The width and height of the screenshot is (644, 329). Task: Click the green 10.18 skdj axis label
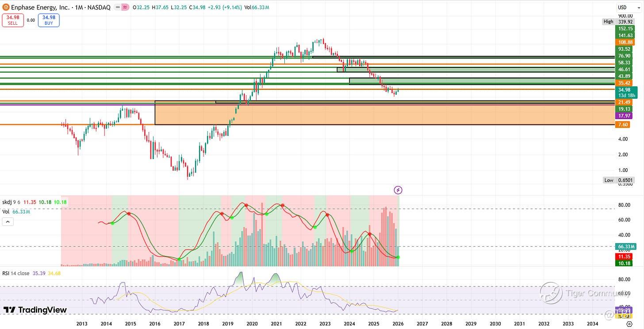(x=625, y=263)
